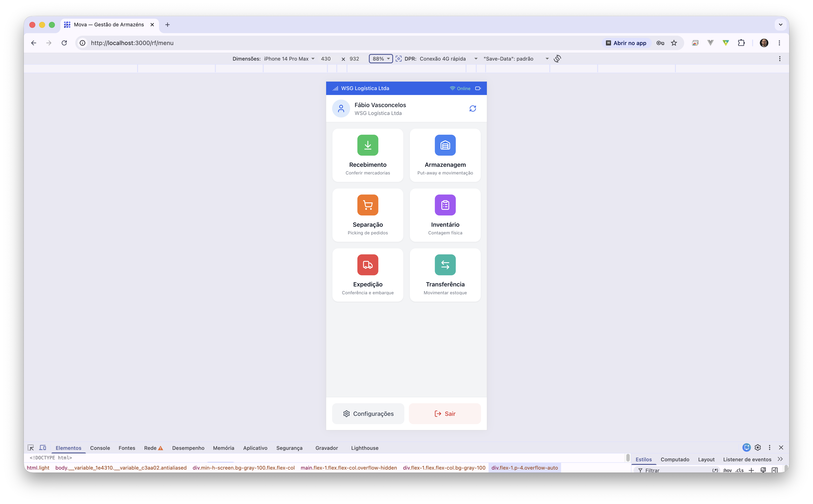
Task: Select div.flex-1.p-4.overflow-auto breadcrumb
Action: (x=524, y=467)
